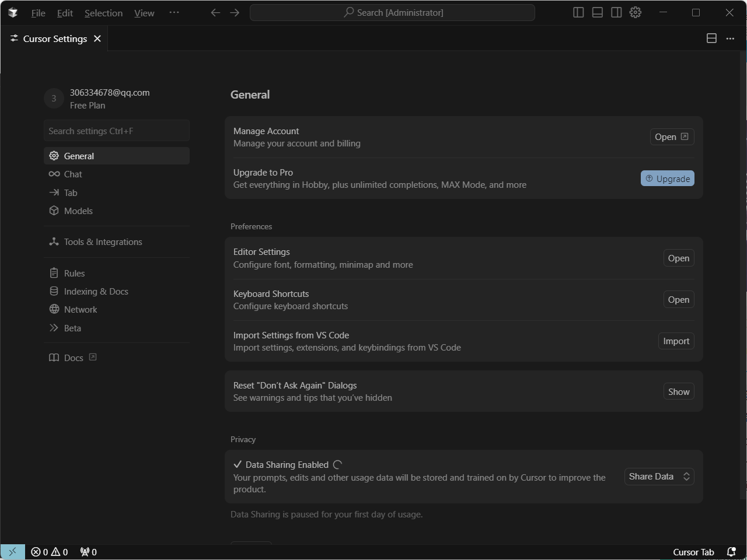Open the Network settings section
Image resolution: width=747 pixels, height=560 pixels.
tap(117, 309)
